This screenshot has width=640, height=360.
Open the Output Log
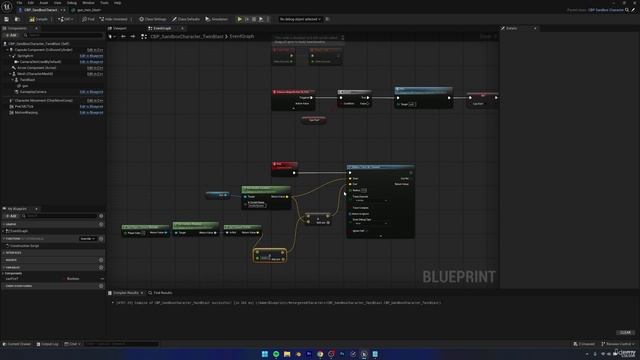48,344
